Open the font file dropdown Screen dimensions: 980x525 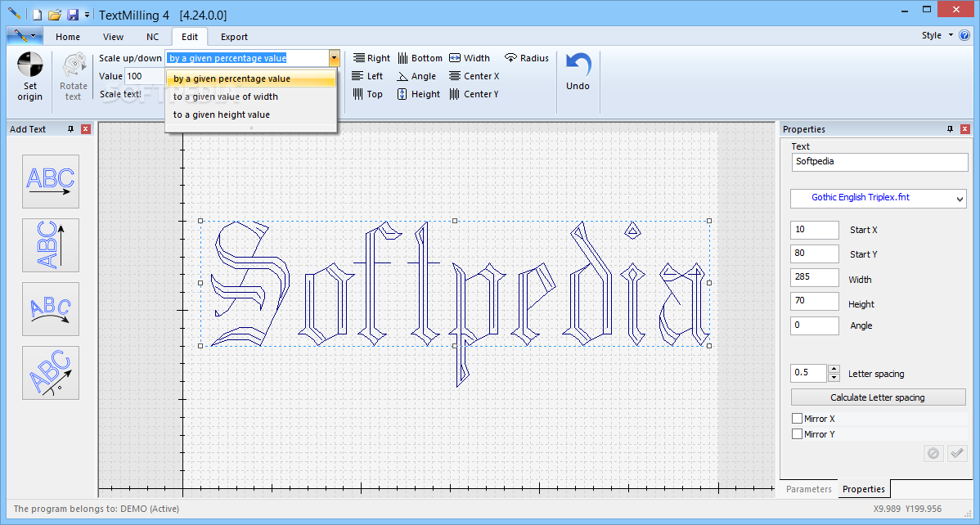[x=960, y=200]
